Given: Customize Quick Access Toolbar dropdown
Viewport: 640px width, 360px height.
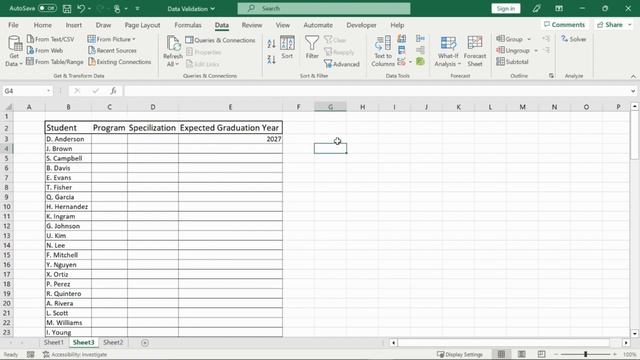Looking at the screenshot, I should pyautogui.click(x=138, y=9).
